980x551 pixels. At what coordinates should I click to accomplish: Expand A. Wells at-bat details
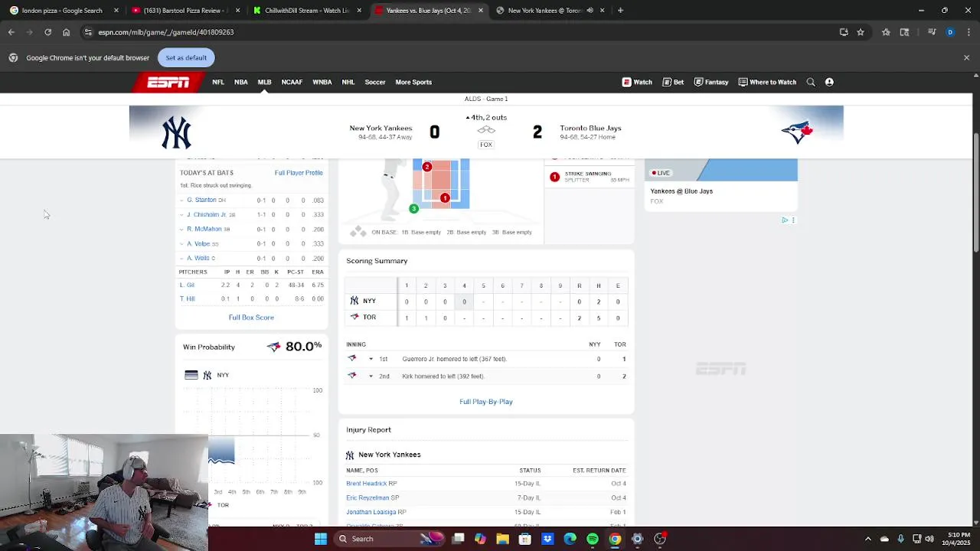[182, 258]
